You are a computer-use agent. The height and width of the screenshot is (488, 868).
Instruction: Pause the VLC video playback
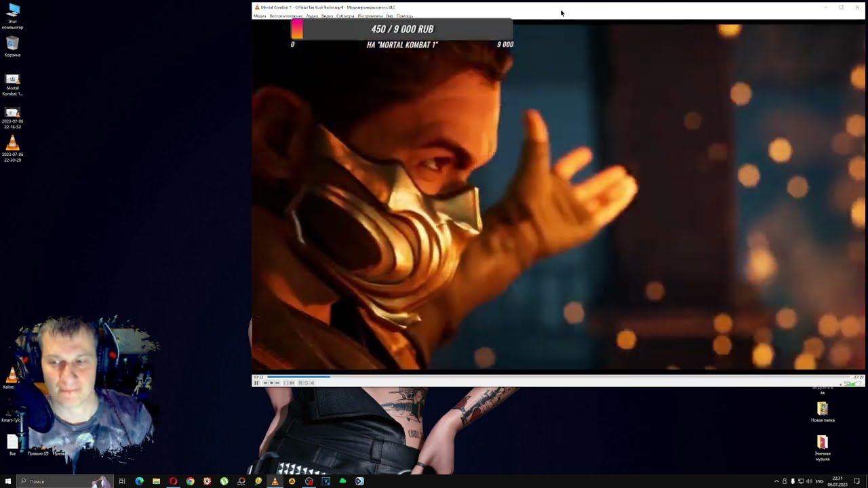click(256, 383)
